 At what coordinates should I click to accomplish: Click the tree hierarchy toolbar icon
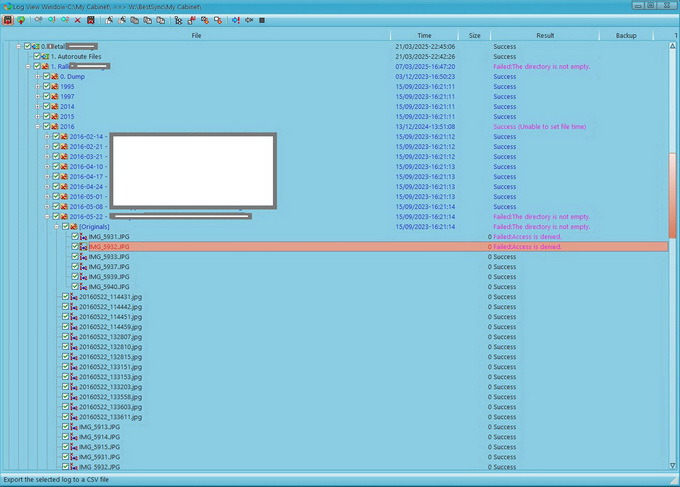click(x=178, y=20)
